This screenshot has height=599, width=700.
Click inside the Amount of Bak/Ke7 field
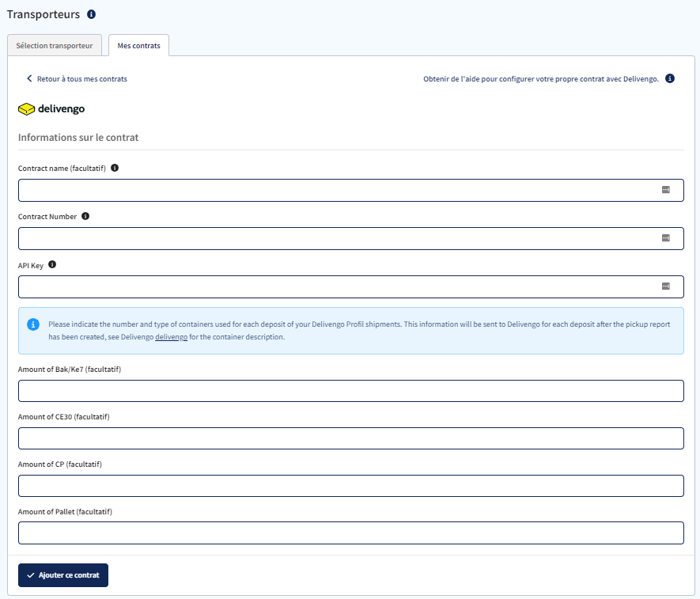point(350,390)
